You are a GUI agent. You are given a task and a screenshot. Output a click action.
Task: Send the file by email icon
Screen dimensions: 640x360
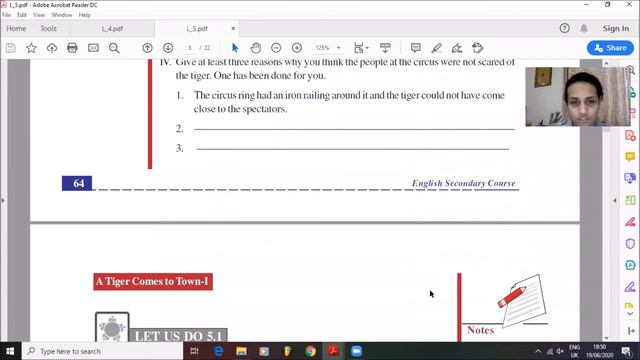pyautogui.click(x=93, y=48)
